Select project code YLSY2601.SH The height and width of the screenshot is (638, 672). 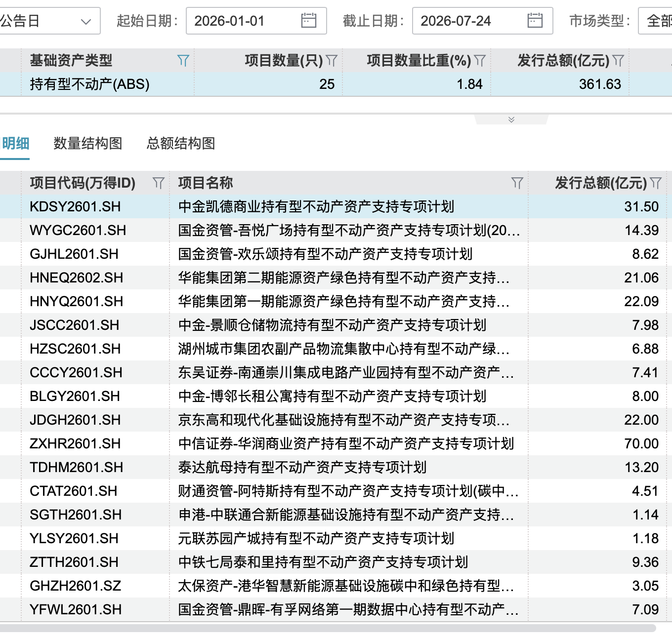point(74,539)
